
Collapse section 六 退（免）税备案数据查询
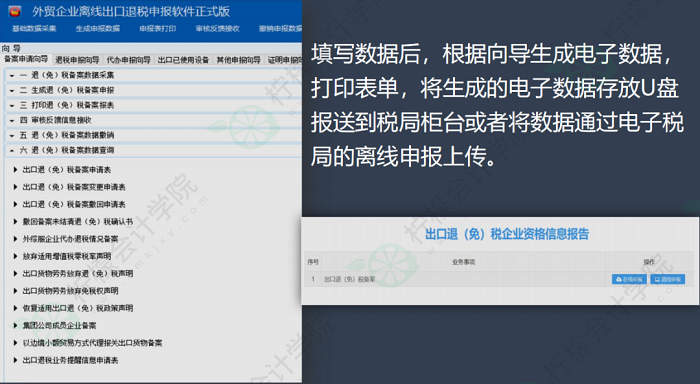[x=153, y=150]
